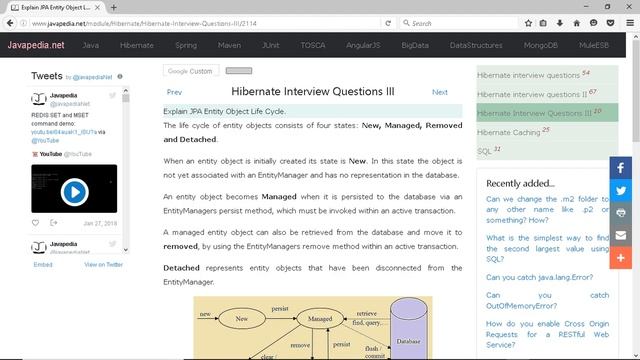
Task: Click the gray search button beside Google Custom
Action: [239, 71]
